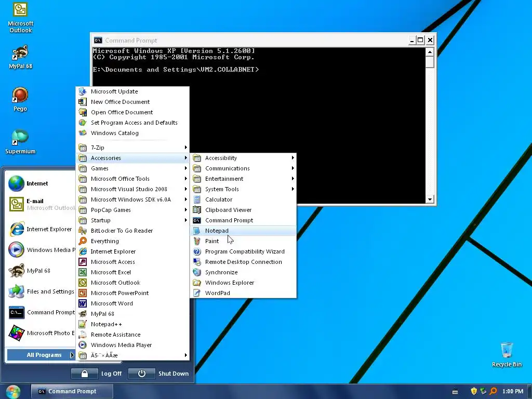This screenshot has height=399, width=532.
Task: Click the security shield tray icon
Action: pos(474,391)
